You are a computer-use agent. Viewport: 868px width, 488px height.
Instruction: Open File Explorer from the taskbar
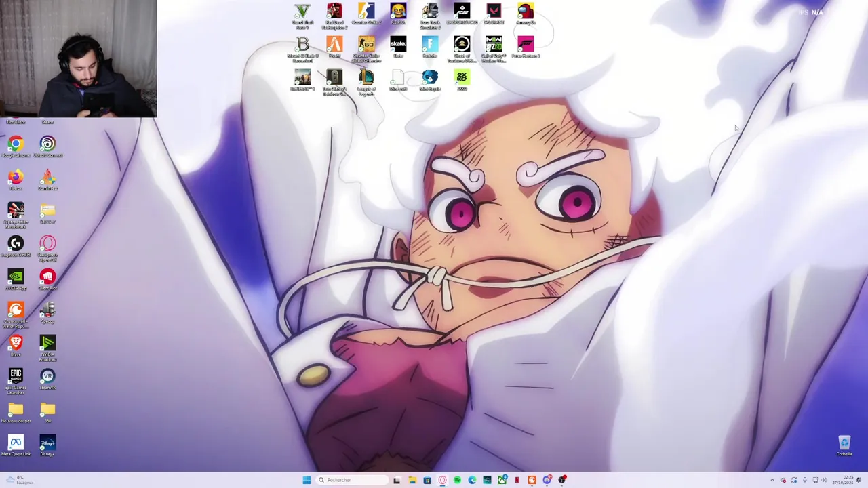pos(412,480)
